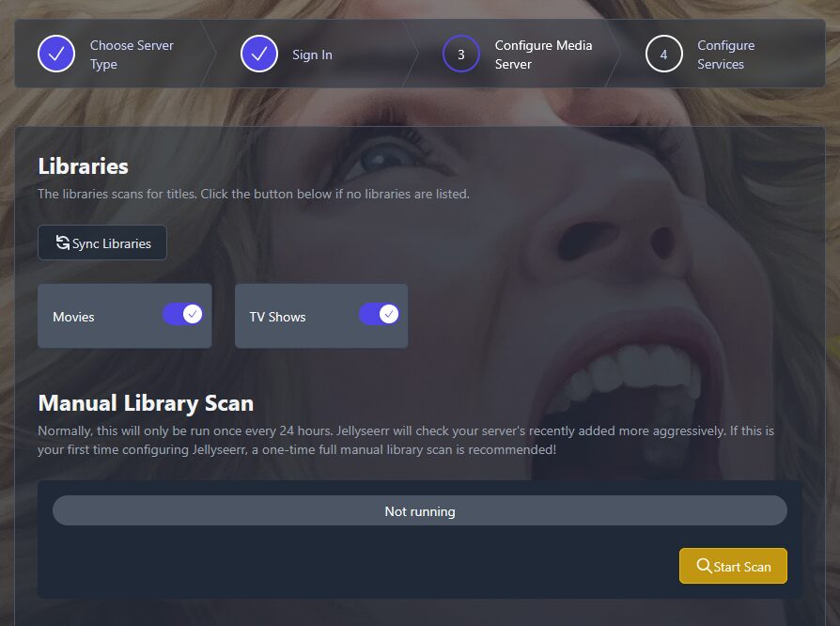Image resolution: width=840 pixels, height=626 pixels.
Task: Click the sync arrows icon on Sync Libraries
Action: (63, 243)
